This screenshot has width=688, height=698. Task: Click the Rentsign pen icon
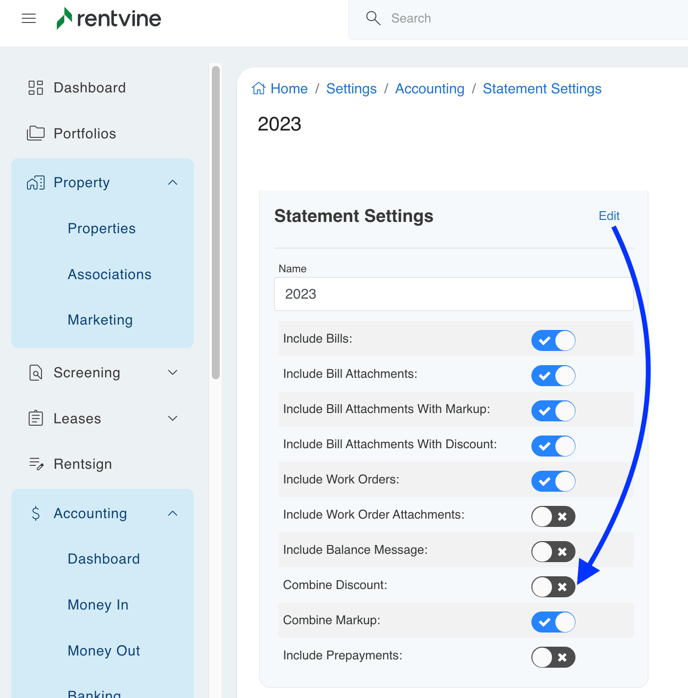(36, 464)
